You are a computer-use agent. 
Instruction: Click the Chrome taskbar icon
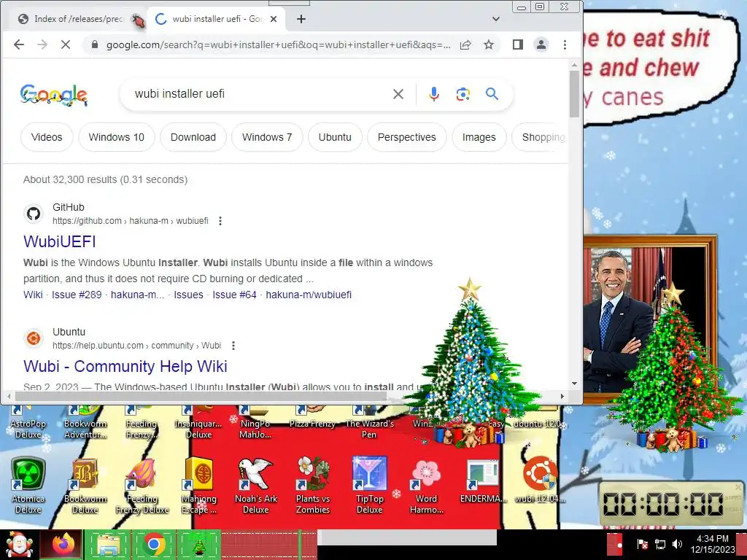153,544
